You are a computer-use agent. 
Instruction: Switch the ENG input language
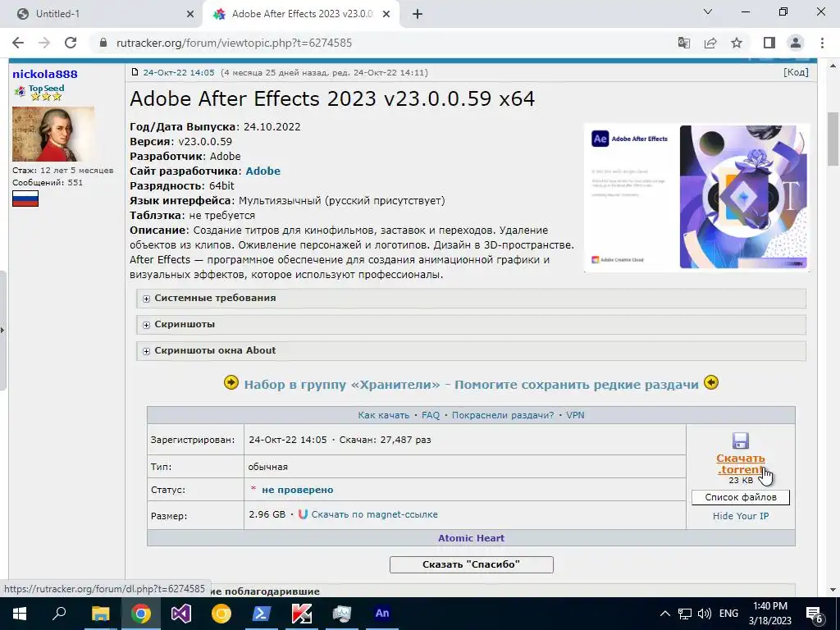[728, 614]
